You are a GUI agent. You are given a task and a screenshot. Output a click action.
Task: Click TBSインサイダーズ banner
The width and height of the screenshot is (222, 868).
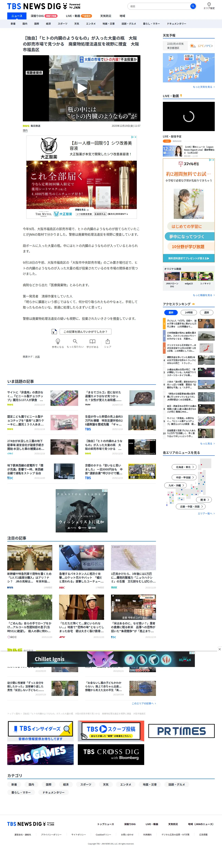coord(40,731)
